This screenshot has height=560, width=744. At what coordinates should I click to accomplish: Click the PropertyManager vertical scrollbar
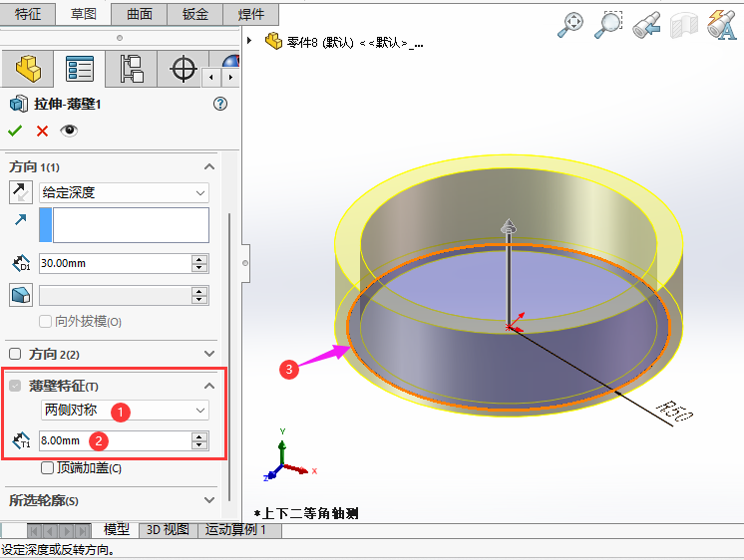[x=229, y=357]
